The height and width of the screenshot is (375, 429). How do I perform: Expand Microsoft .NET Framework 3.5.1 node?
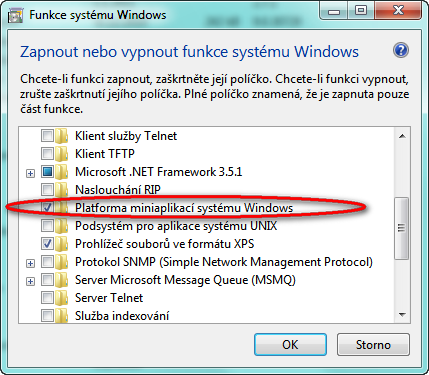[x=30, y=173]
